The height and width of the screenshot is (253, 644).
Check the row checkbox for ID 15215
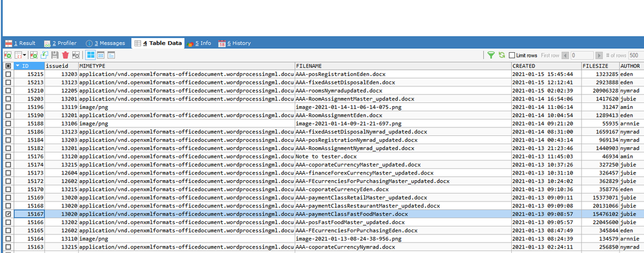[x=8, y=74]
